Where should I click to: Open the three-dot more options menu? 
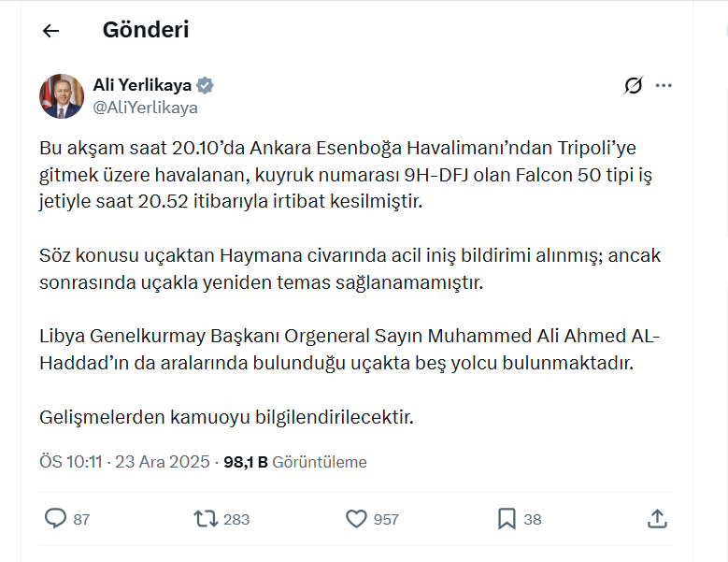click(664, 86)
